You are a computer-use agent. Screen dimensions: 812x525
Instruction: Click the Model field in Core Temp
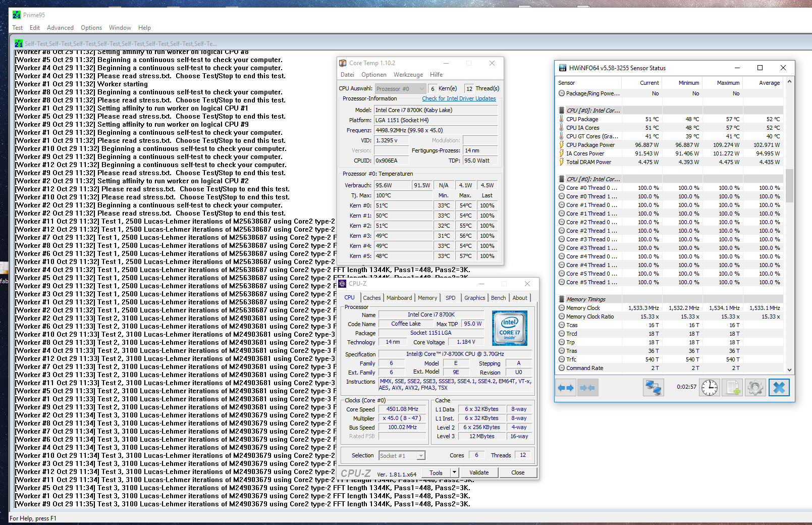click(436, 110)
